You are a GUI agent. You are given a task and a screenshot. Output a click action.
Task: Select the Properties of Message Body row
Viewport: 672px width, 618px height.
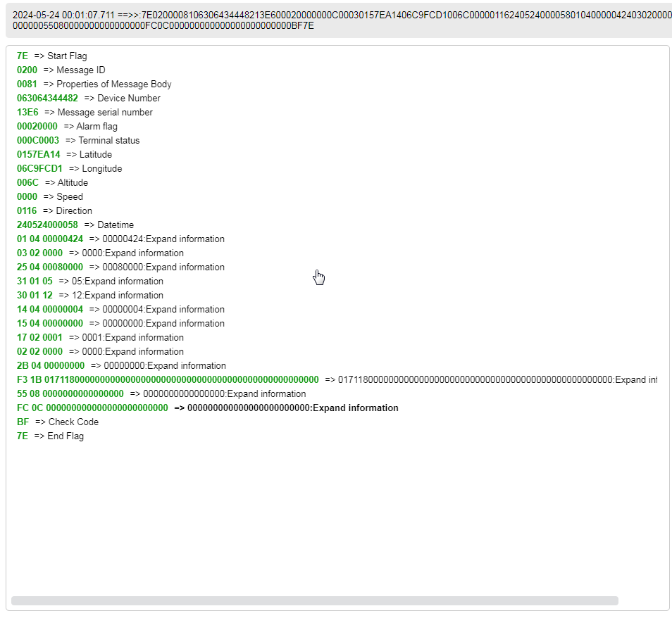94,84
